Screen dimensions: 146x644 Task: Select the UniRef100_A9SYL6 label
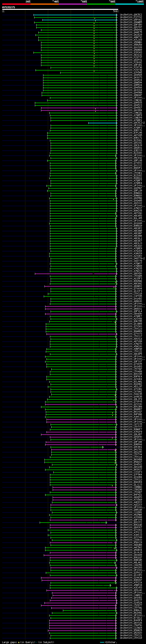coord(131,339)
